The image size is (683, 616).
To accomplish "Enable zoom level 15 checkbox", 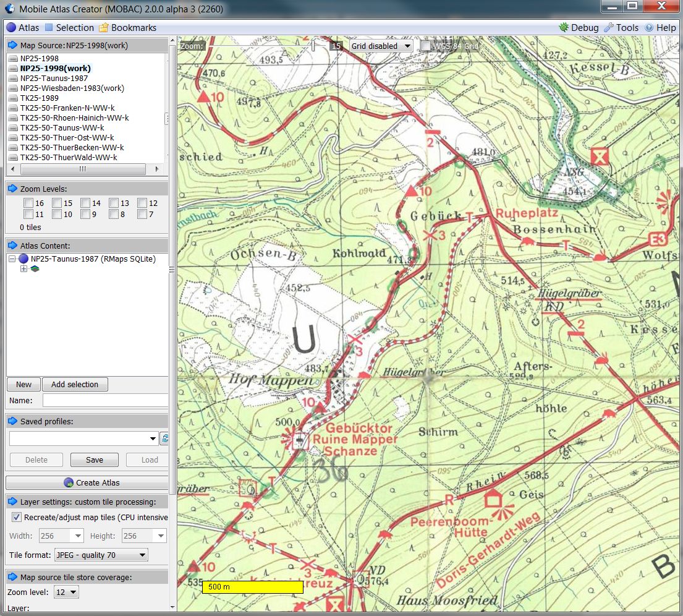I will (x=57, y=203).
